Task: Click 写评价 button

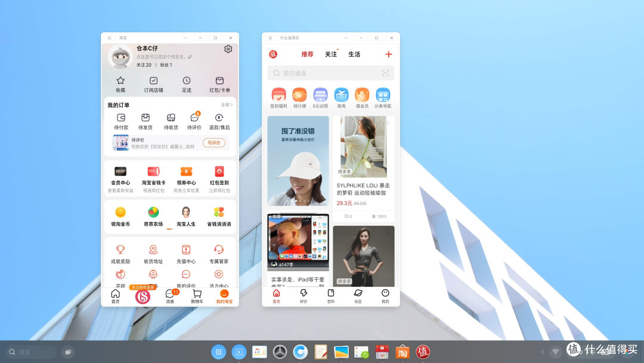Action: 214,143
